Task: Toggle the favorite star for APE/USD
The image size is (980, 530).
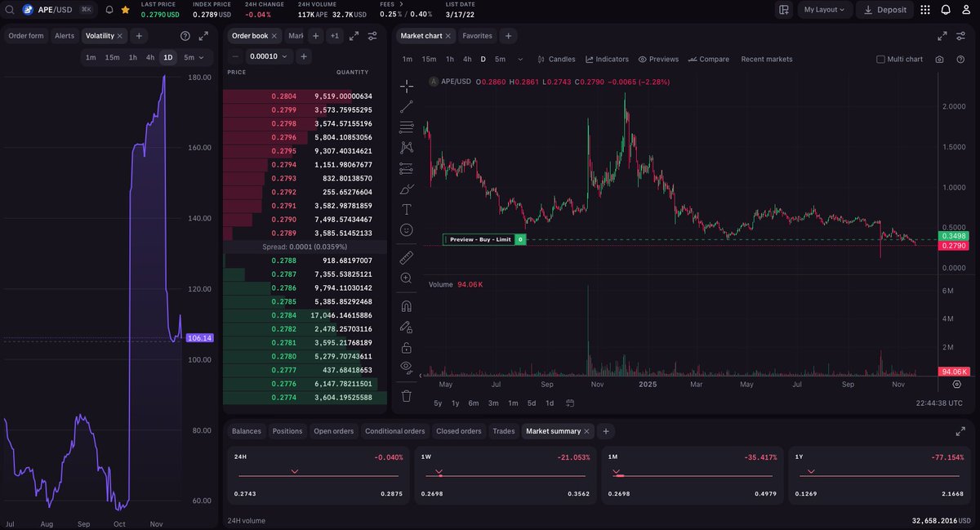Action: coord(125,10)
